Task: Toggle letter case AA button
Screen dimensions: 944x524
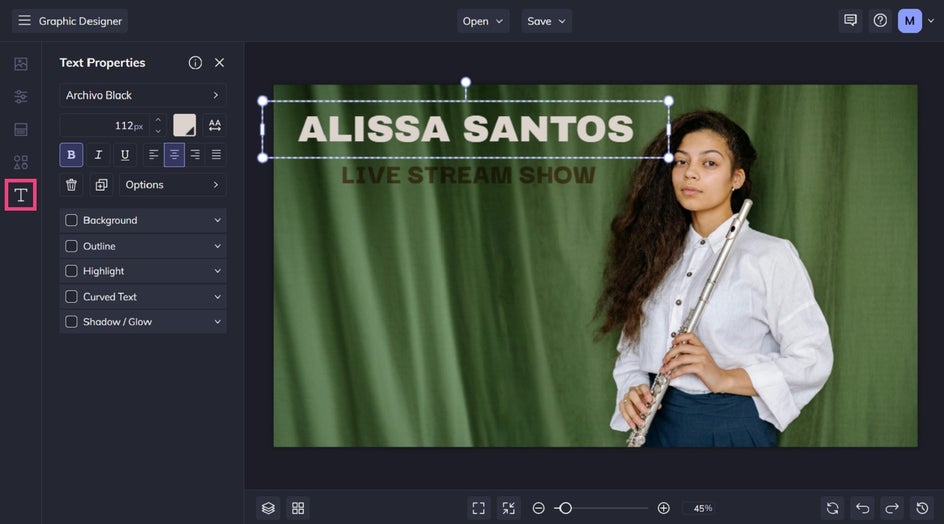Action: point(215,125)
